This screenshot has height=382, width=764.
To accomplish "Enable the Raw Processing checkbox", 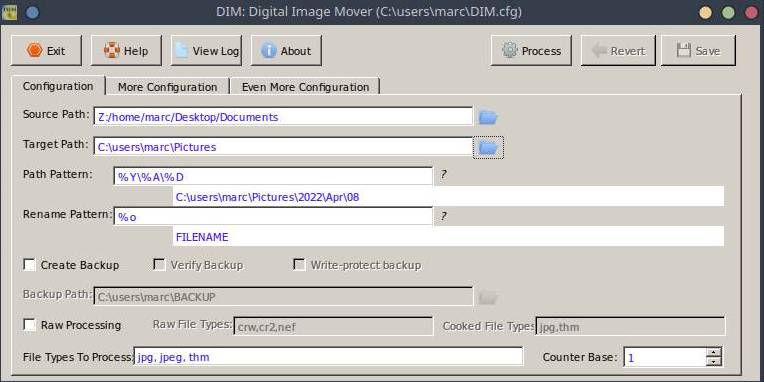I will coord(30,325).
